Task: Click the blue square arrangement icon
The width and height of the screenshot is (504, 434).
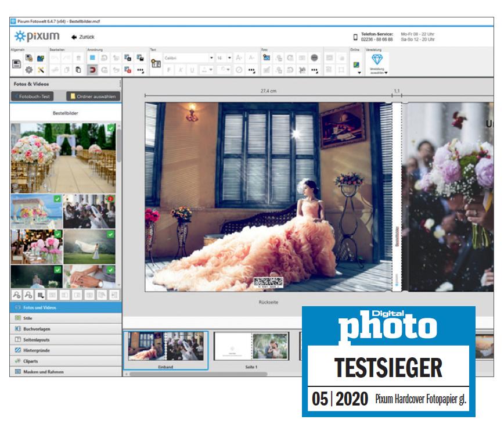Action: pyautogui.click(x=92, y=58)
